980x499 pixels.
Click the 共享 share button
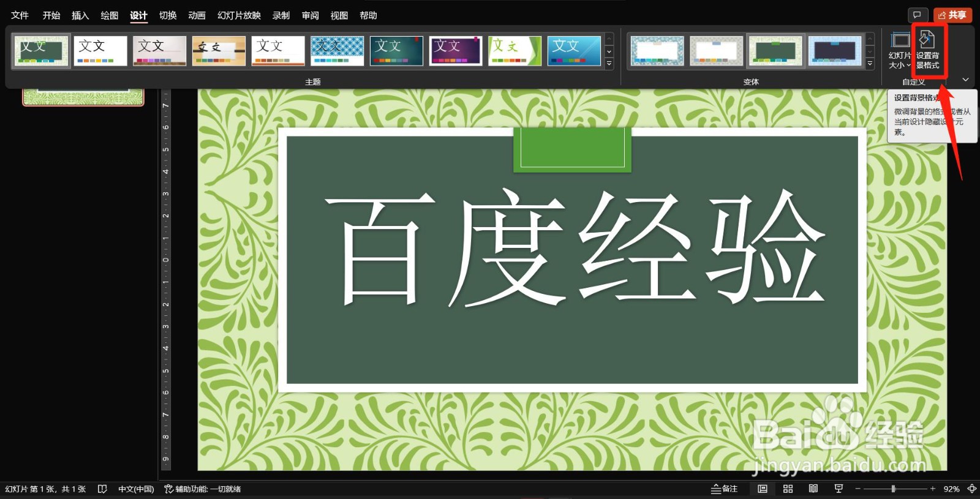click(952, 15)
